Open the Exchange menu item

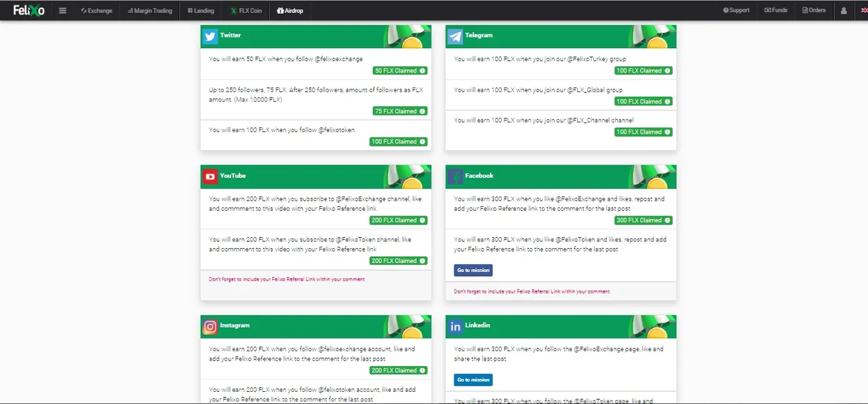[96, 11]
